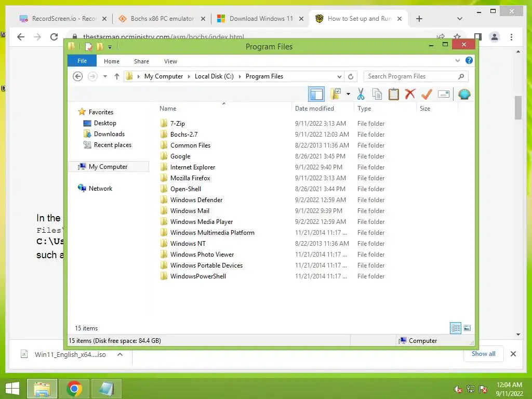Click Chrome page vertical scrollbar thumb
The image size is (532, 399).
[518, 108]
